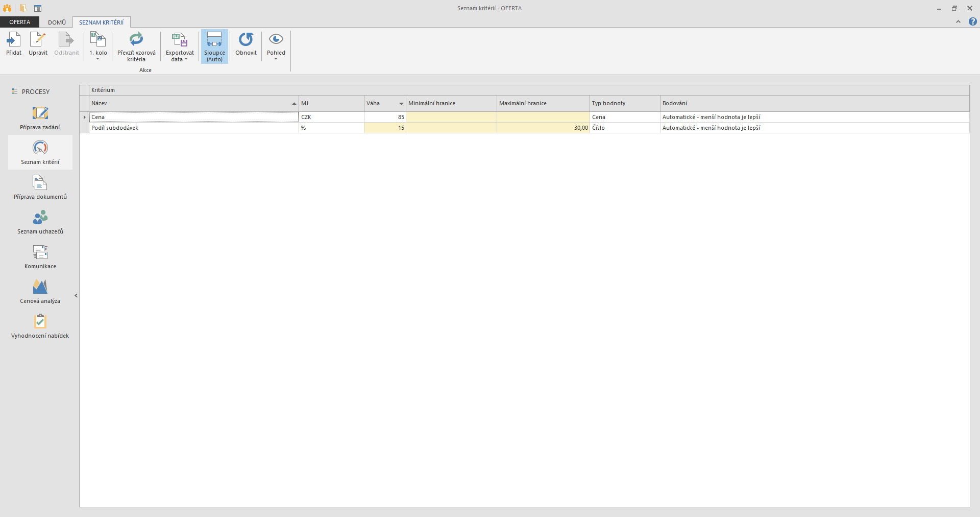Screen dimensions: 980x517
Task: Open Cenová analýza process
Action: coord(40,291)
